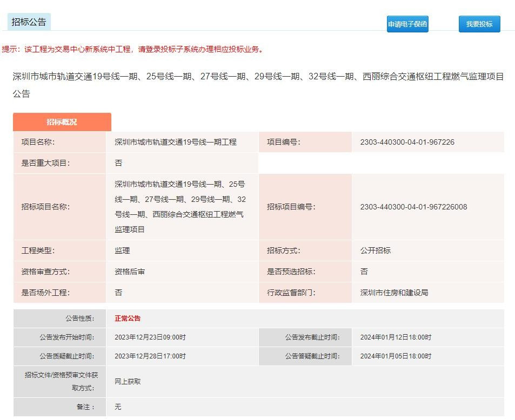Click the red 正常公告 status text
The height and width of the screenshot is (420, 515).
[x=128, y=319]
